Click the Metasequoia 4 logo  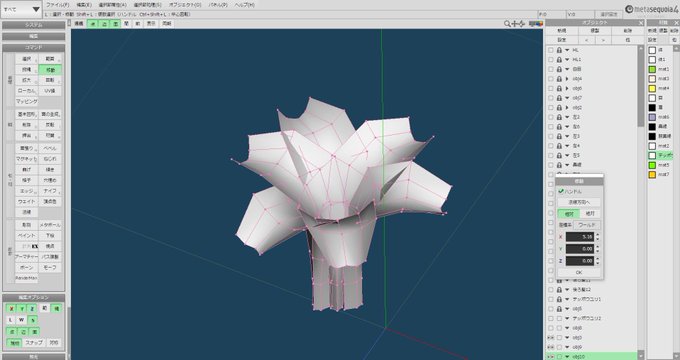pos(651,9)
